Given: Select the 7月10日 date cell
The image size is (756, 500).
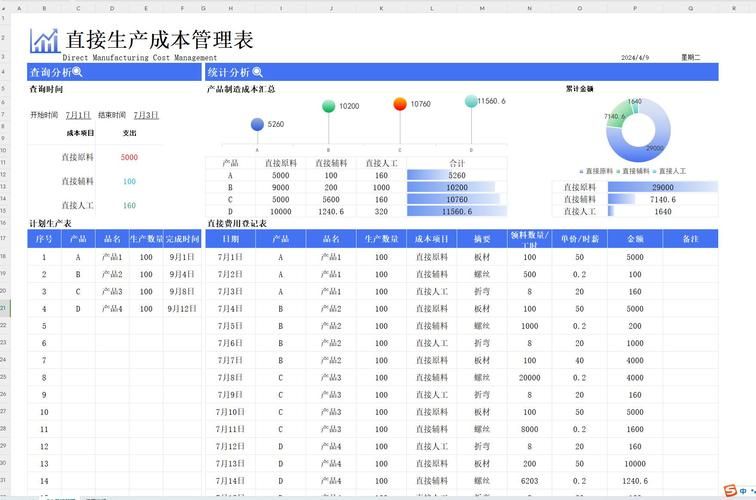Looking at the screenshot, I should click(230, 412).
